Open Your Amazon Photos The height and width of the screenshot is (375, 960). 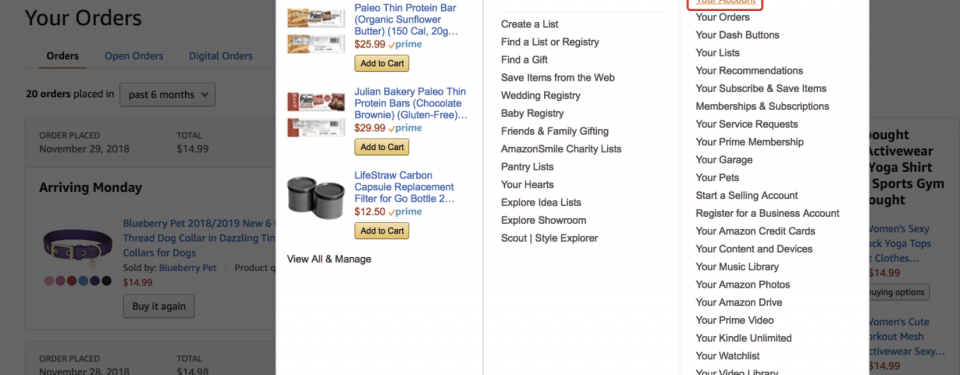pyautogui.click(x=743, y=285)
